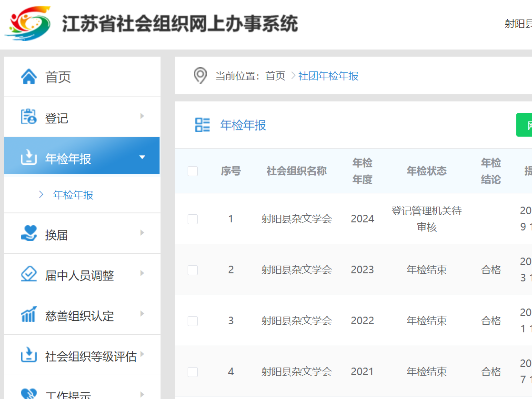Check the box for row 3, year 2022
This screenshot has height=399, width=532.
(193, 321)
